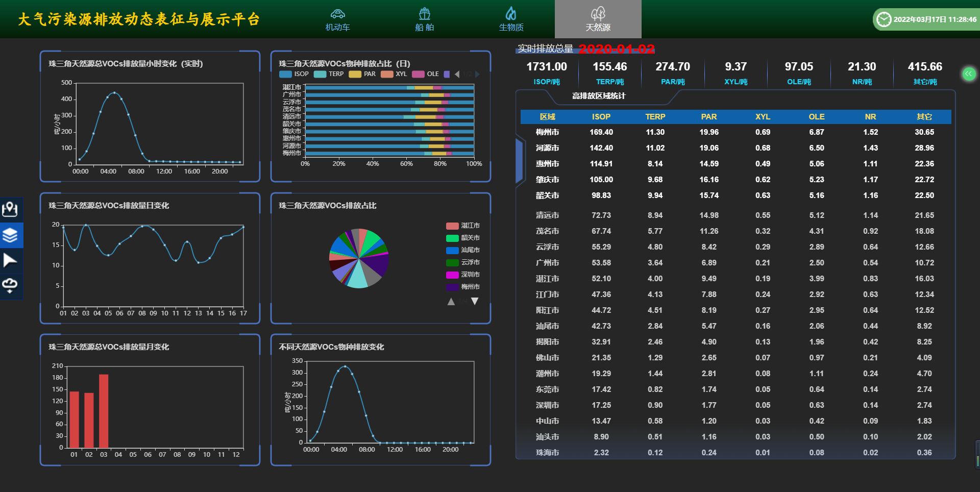Toggle OLE series in species legend

coord(426,74)
